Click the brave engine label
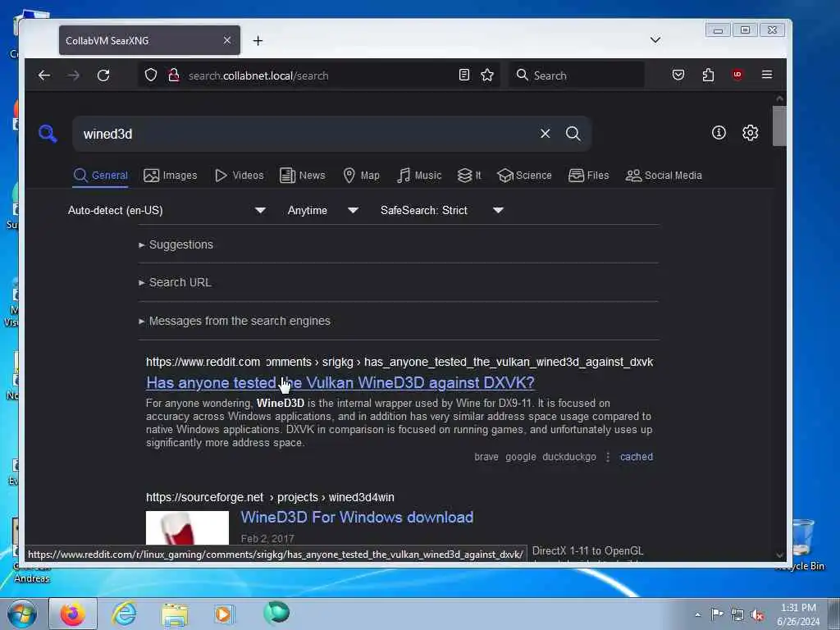The width and height of the screenshot is (840, 630). 486,457
